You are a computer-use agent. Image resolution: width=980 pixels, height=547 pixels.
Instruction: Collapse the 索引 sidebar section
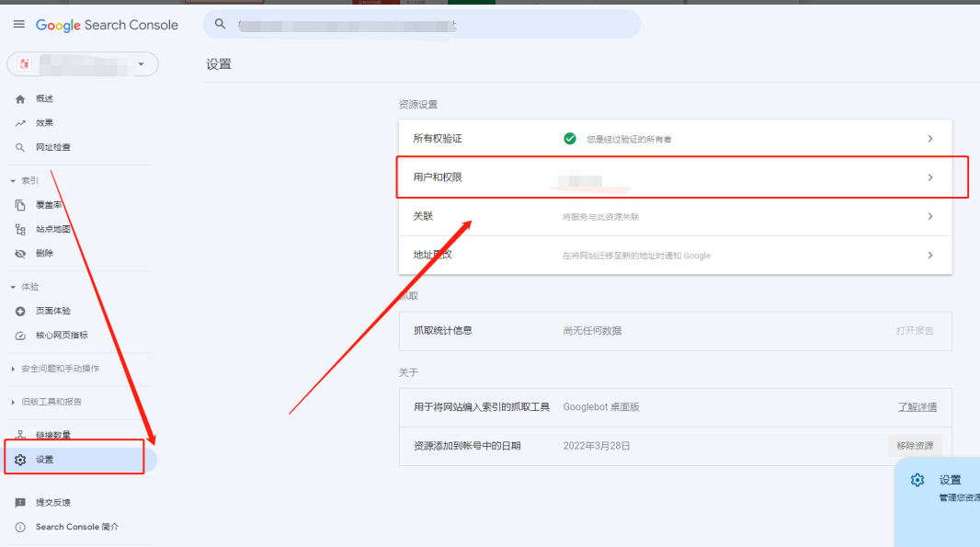[x=13, y=181]
